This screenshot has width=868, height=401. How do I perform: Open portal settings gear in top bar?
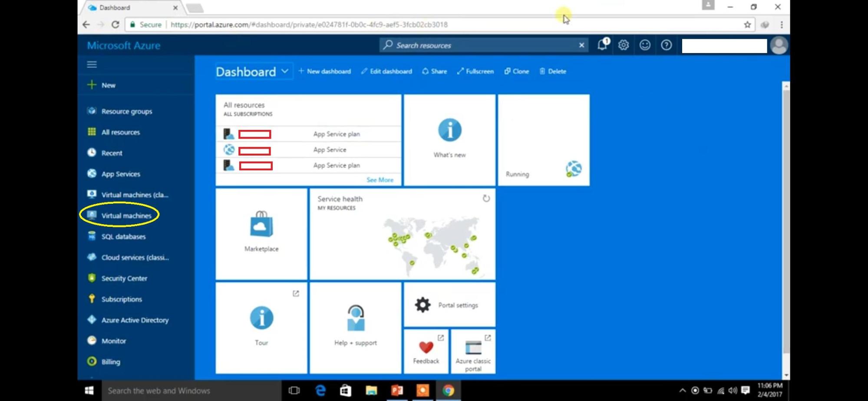click(624, 45)
